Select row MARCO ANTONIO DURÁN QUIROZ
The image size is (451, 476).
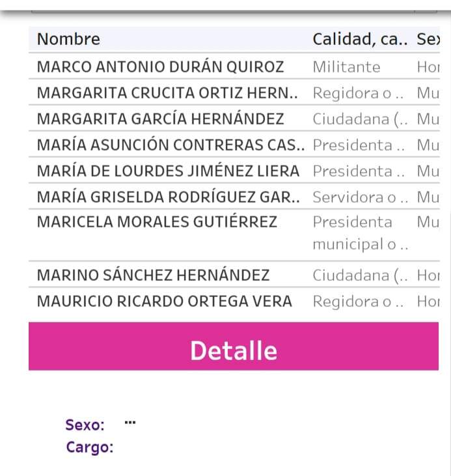coord(160,67)
